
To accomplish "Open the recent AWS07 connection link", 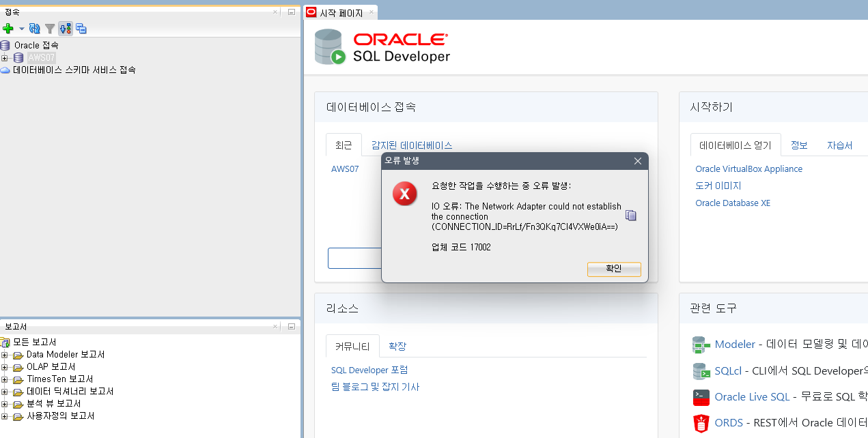I will (x=345, y=169).
